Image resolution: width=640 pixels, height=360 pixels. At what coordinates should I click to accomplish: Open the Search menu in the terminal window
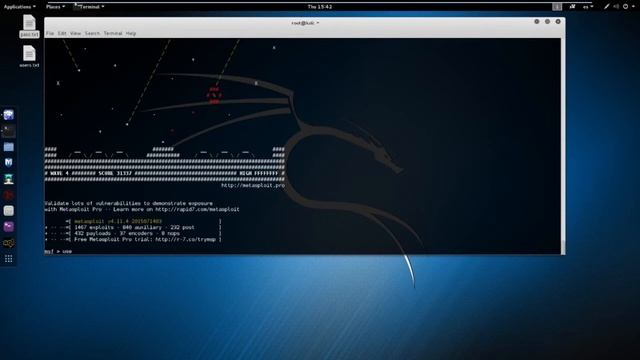[x=92, y=33]
